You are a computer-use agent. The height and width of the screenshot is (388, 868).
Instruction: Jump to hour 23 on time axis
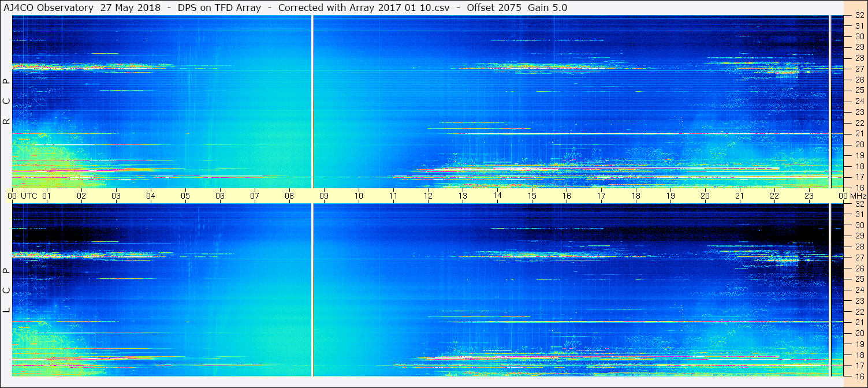[809, 196]
